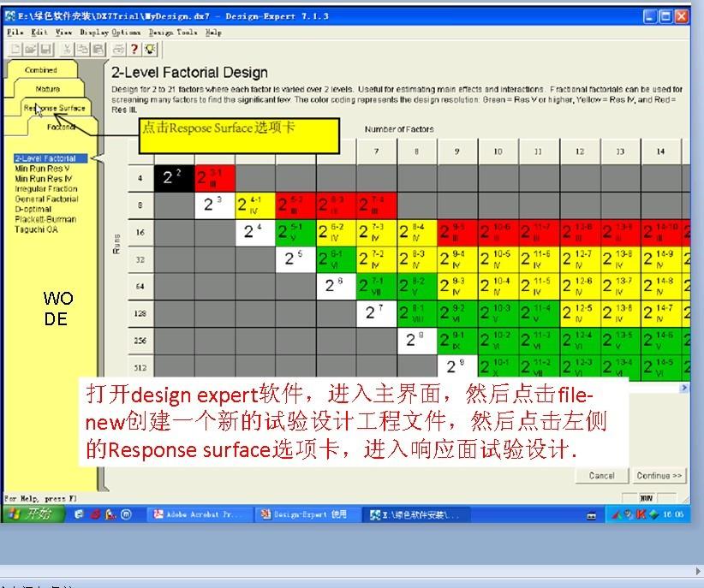The image size is (704, 588).
Task: Click the red K tray icon
Action: (641, 514)
